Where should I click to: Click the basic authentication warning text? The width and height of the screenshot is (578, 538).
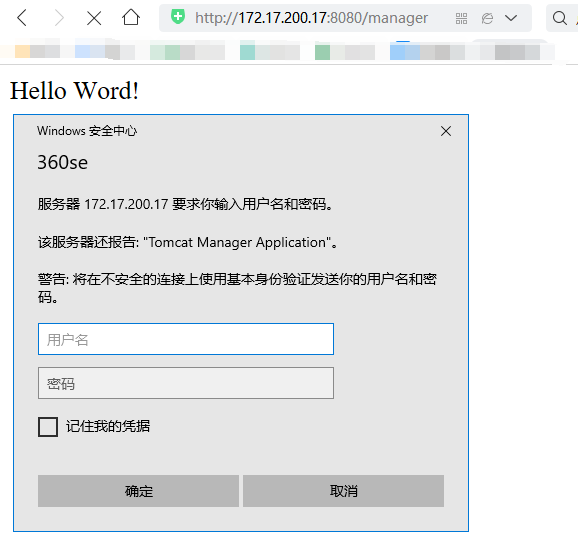coord(237,288)
